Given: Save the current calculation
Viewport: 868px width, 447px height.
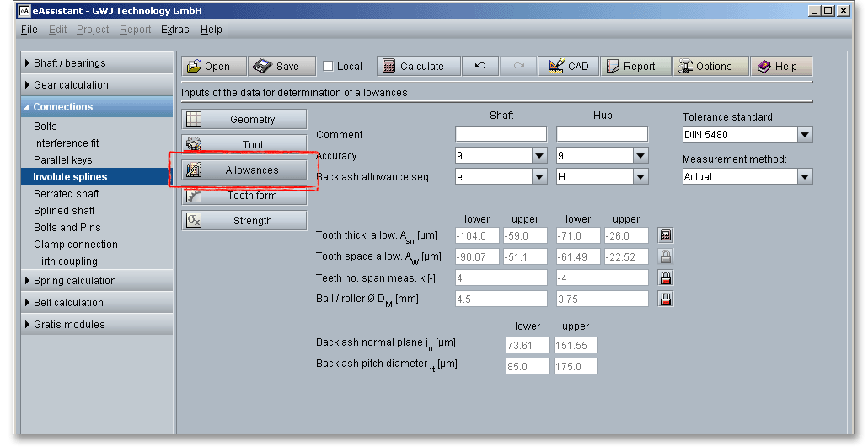Looking at the screenshot, I should (282, 67).
